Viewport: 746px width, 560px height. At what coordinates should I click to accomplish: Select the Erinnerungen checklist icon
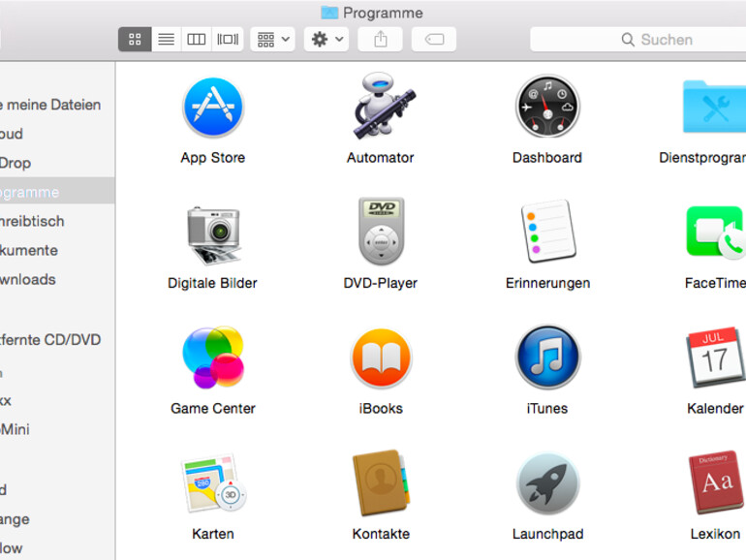coord(548,231)
